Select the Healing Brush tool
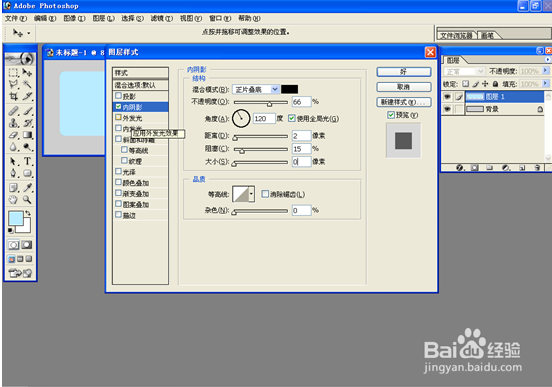The width and height of the screenshot is (552, 387). point(13,111)
